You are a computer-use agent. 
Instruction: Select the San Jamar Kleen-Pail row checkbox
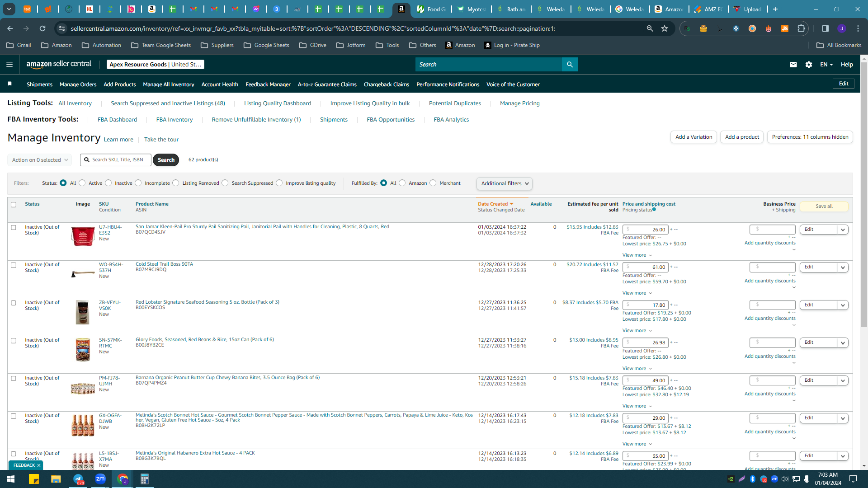pyautogui.click(x=14, y=228)
